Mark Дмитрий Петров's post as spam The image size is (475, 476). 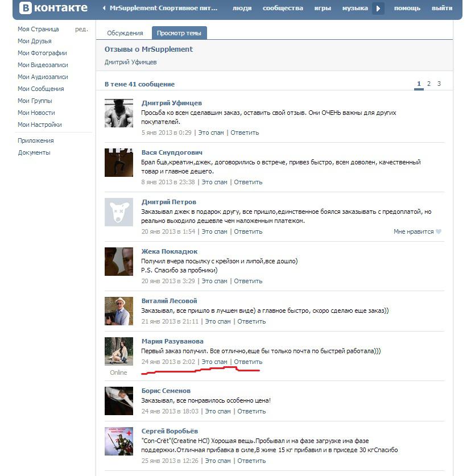pyautogui.click(x=214, y=231)
